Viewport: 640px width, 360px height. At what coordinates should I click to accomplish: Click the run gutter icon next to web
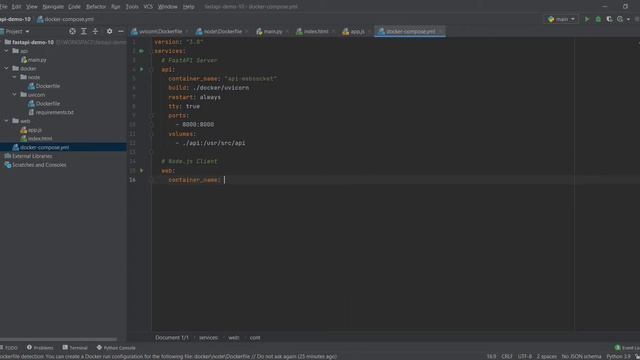(142, 171)
